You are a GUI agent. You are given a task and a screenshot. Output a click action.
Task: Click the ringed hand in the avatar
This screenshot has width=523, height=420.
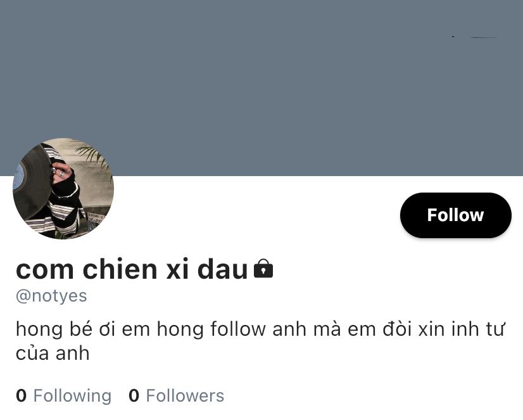(61, 172)
